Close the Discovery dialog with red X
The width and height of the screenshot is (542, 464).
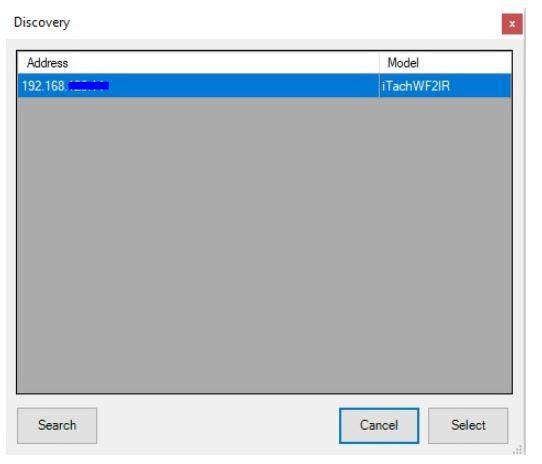[512, 24]
